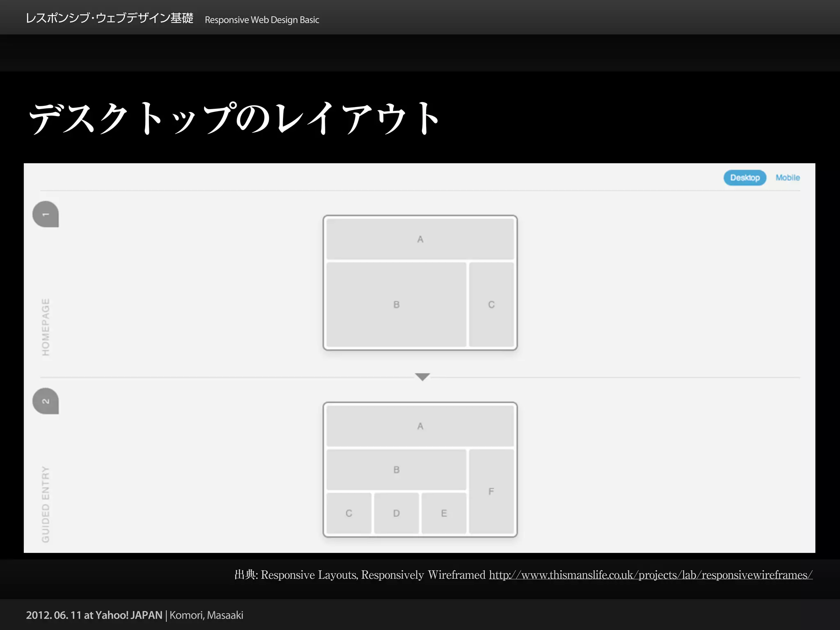
Task: Click the Komori, Masaaki author name
Action: tap(206, 615)
